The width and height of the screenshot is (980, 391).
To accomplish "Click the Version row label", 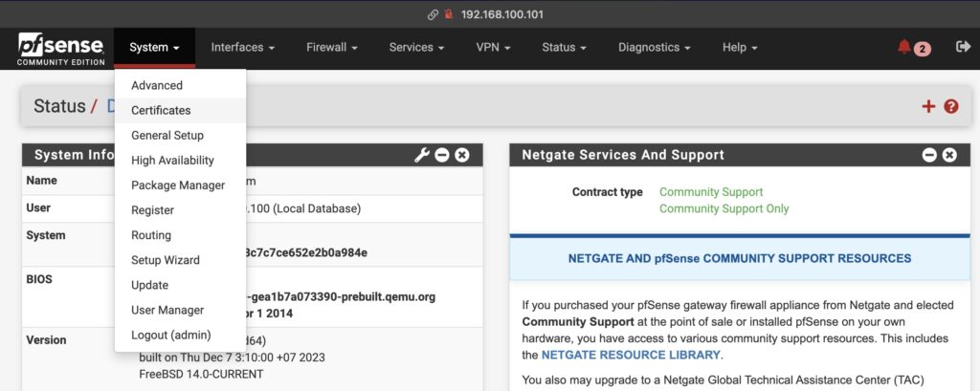I will (x=46, y=340).
